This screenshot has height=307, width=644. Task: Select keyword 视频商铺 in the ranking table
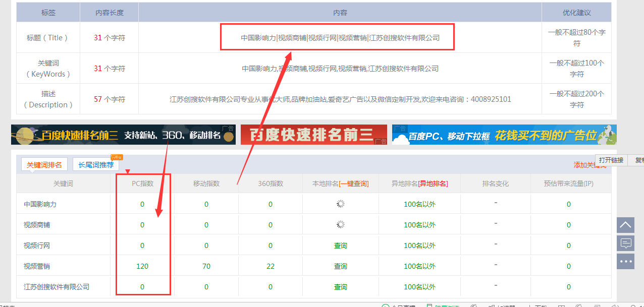(x=37, y=225)
